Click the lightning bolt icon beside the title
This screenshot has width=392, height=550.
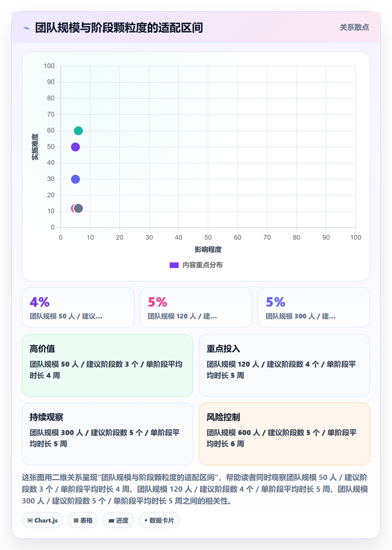[x=27, y=28]
